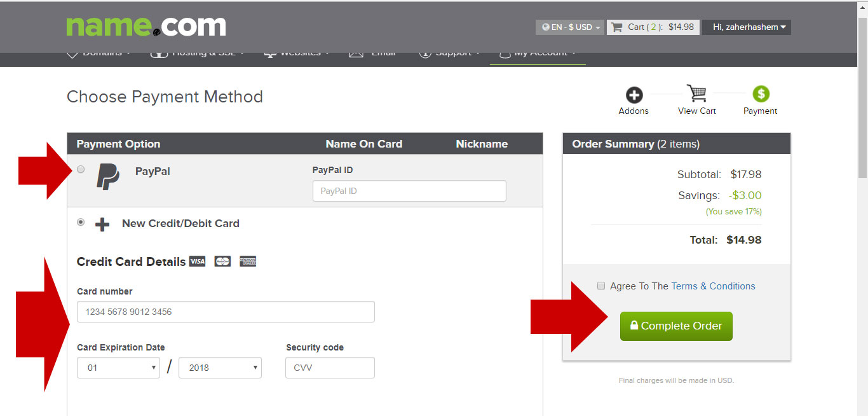This screenshot has height=416, width=868.
Task: Focus the CVV security code field
Action: [330, 368]
